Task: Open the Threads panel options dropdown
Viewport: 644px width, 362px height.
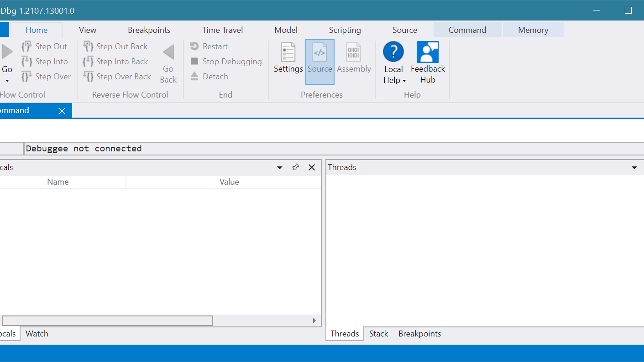Action: [634, 168]
